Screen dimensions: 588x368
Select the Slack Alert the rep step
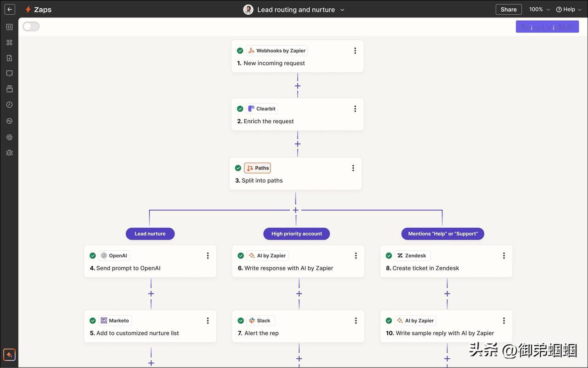coord(298,326)
